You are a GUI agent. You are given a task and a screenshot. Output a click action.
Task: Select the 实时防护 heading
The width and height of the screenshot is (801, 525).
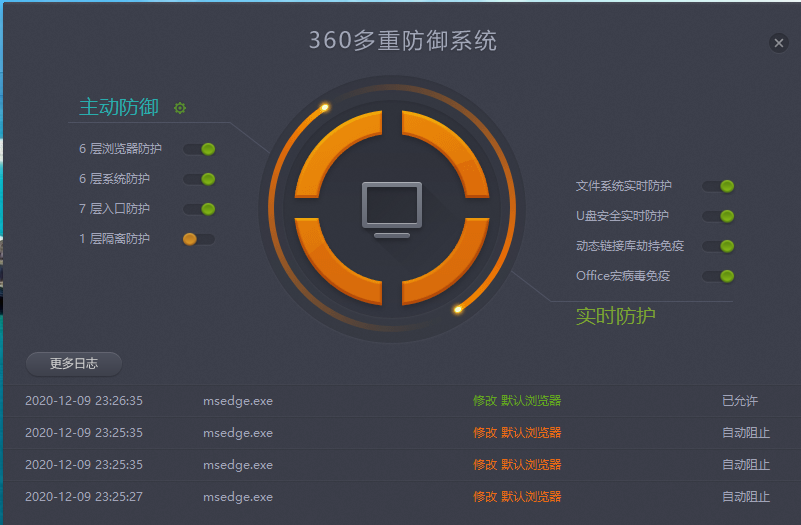[x=616, y=316]
